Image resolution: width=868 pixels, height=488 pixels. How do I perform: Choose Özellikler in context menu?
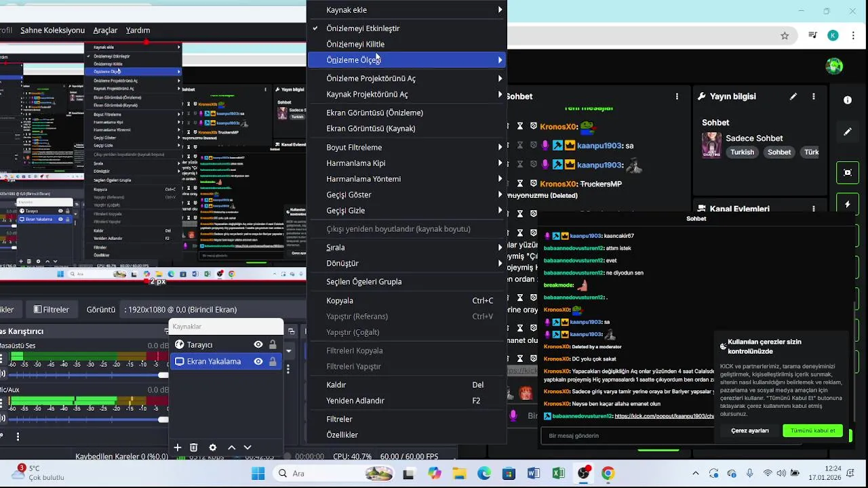pos(408,435)
